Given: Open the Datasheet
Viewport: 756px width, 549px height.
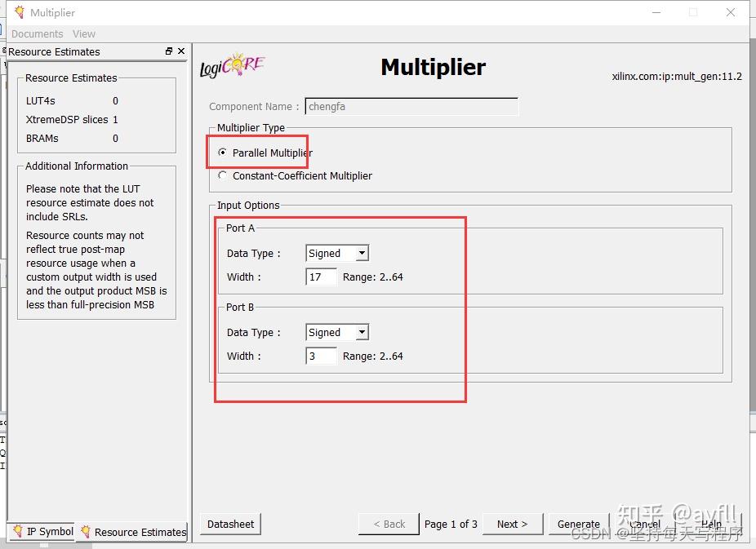Looking at the screenshot, I should coord(230,525).
